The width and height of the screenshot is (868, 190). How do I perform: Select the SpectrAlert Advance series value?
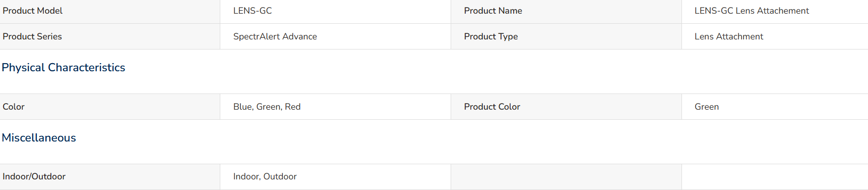click(x=275, y=36)
